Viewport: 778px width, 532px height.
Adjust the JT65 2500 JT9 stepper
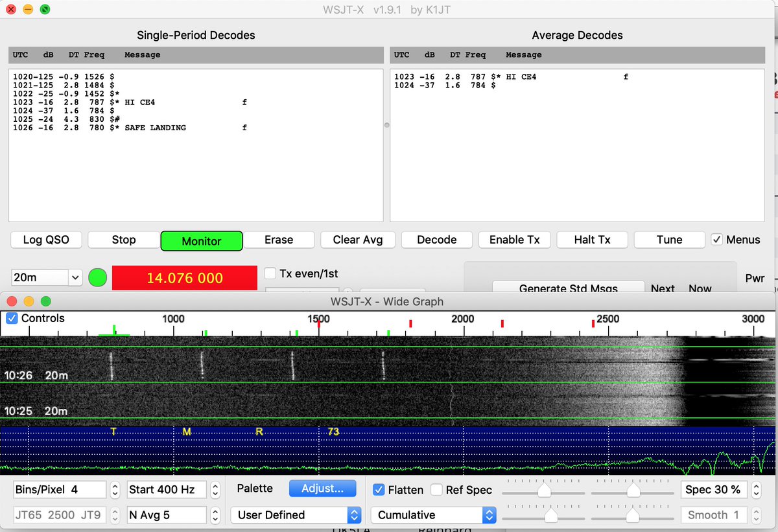tap(115, 515)
